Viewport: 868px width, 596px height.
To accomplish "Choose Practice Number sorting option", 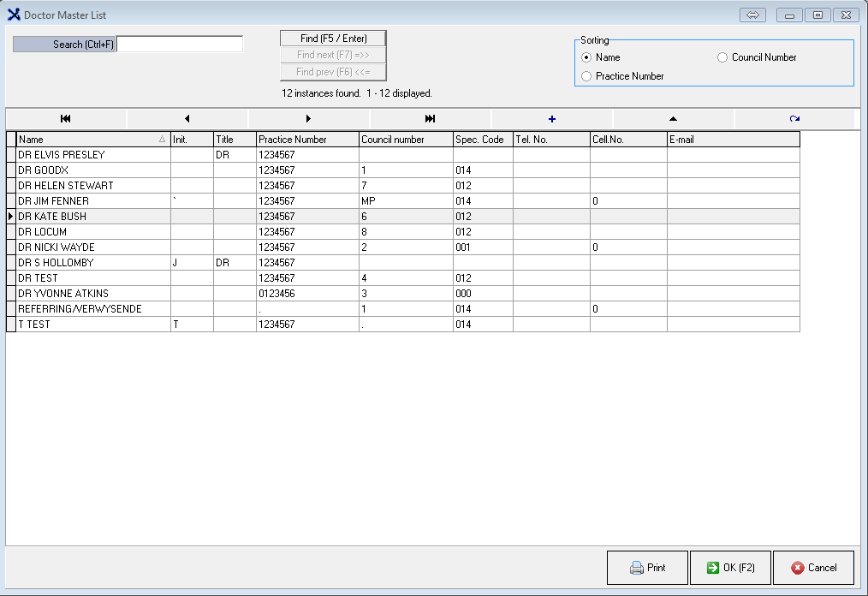I will (x=586, y=76).
